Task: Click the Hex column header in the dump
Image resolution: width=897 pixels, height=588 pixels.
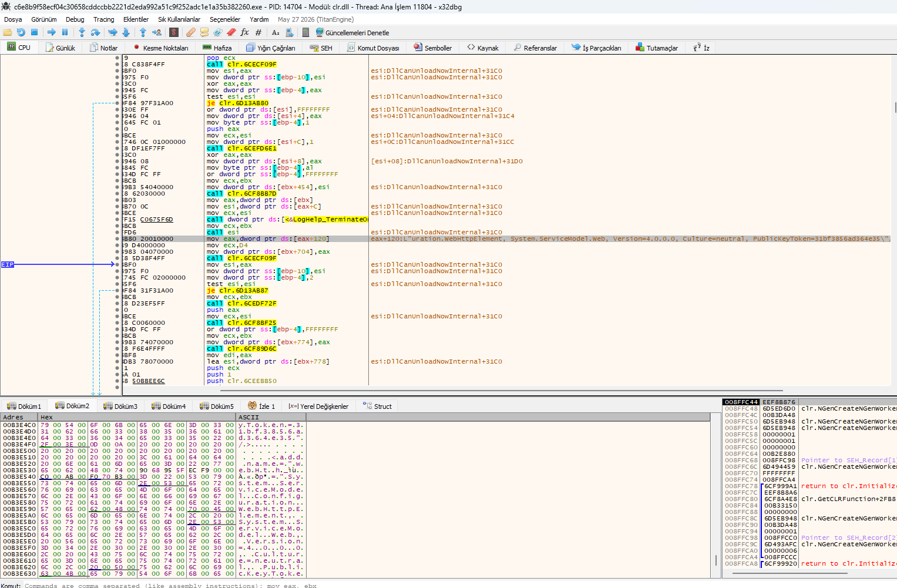Action: (137, 417)
